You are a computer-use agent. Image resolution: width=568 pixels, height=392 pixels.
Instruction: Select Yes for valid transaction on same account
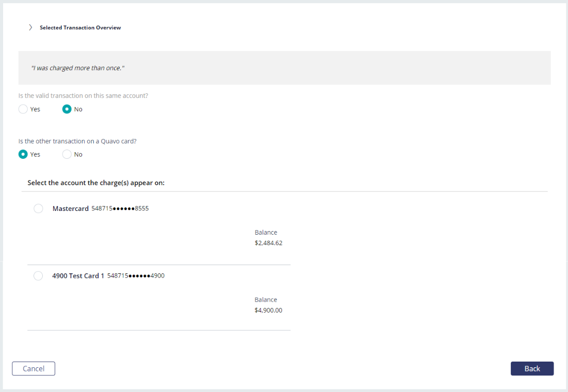(23, 109)
